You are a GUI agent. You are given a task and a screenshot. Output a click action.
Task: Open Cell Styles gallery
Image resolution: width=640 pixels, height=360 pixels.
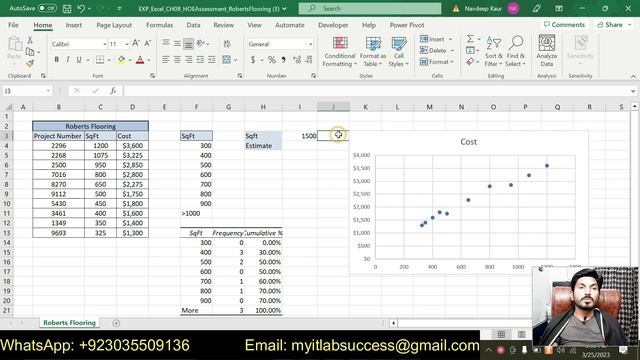[398, 52]
